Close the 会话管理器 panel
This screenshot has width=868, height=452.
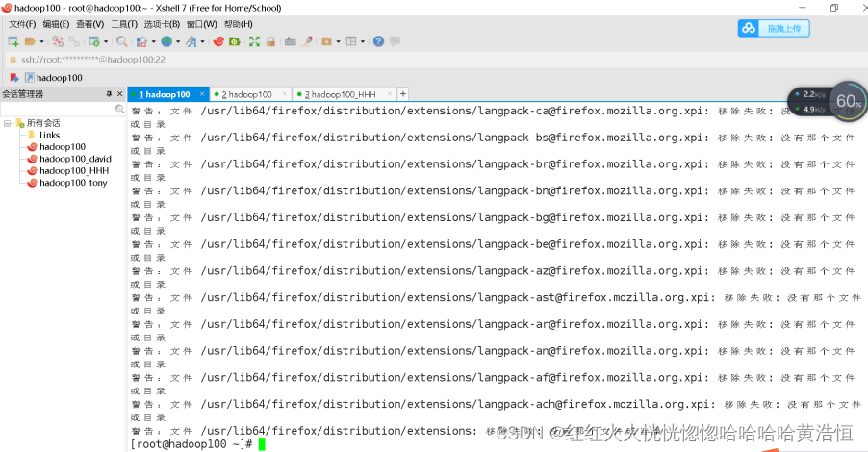119,94
